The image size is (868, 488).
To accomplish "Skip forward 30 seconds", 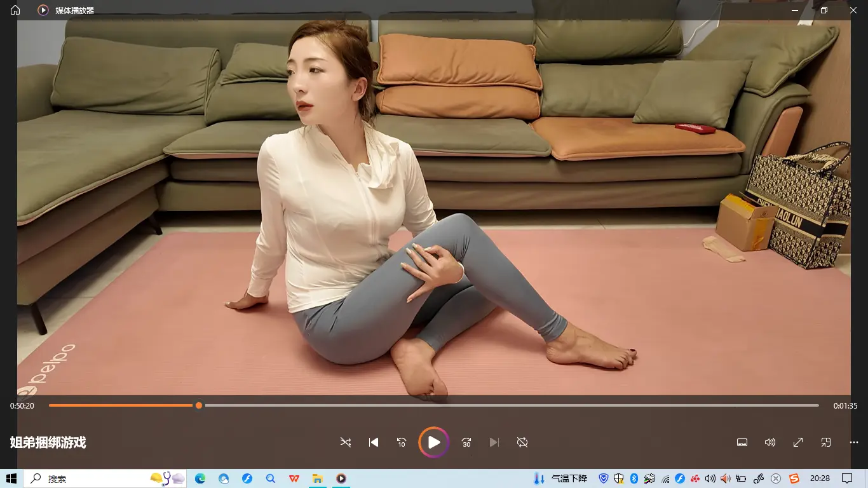I will [x=466, y=442].
